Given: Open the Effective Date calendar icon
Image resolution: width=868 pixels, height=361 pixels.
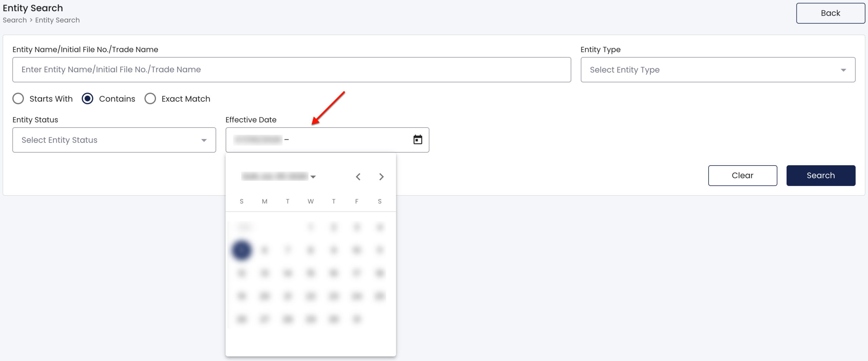Looking at the screenshot, I should tap(418, 139).
